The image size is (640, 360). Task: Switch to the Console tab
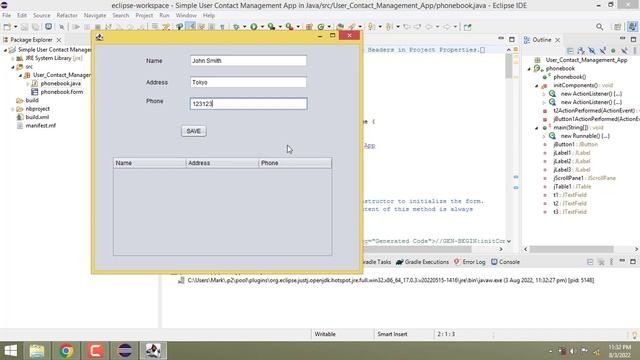(505, 262)
